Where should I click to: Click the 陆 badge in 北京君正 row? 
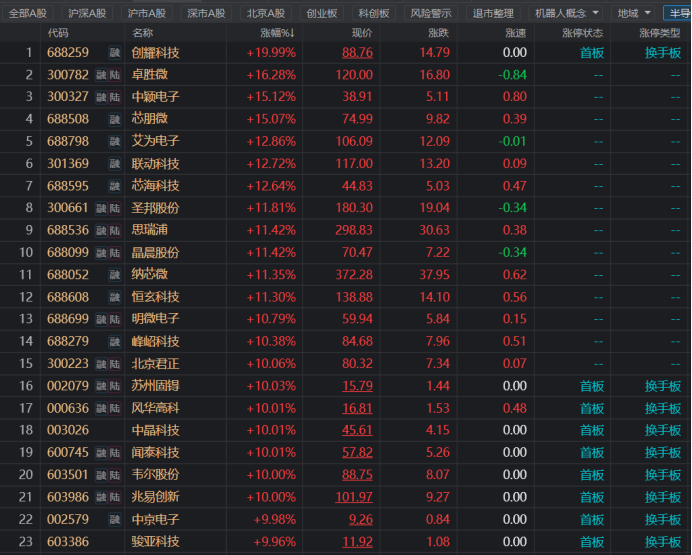click(115, 363)
